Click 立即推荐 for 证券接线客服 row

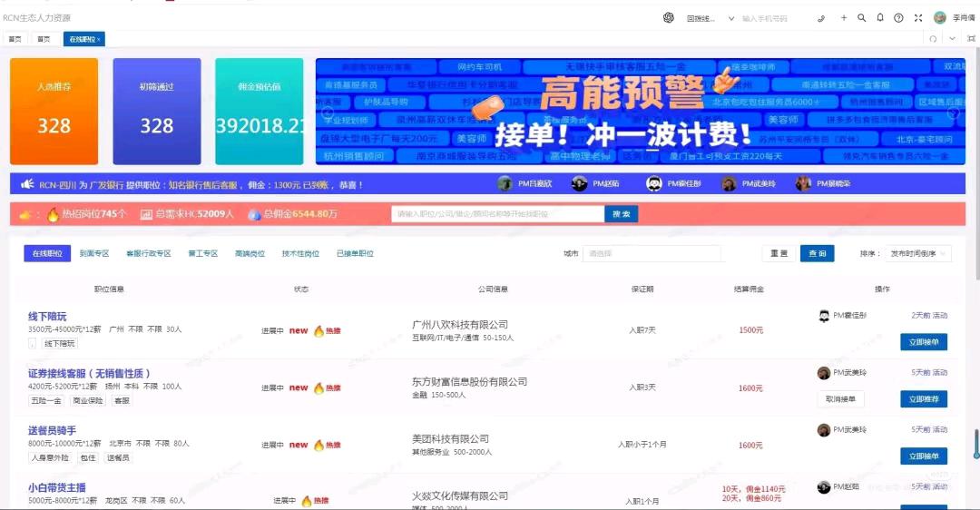[924, 398]
